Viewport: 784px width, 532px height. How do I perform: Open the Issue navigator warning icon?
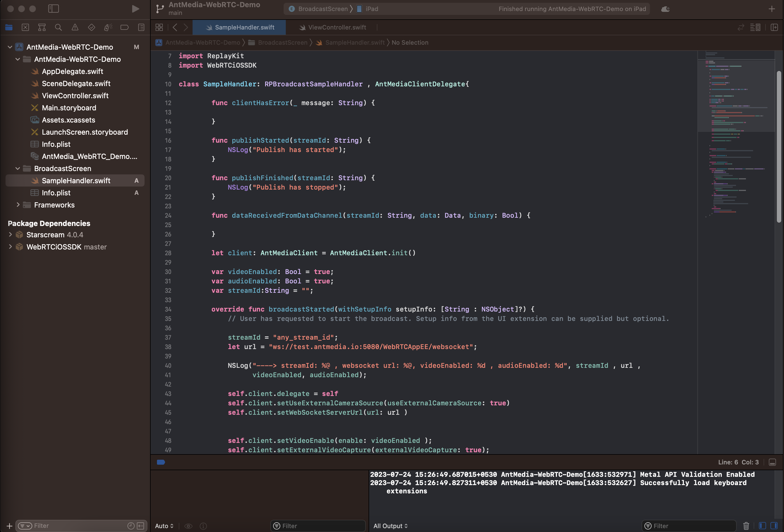click(75, 27)
